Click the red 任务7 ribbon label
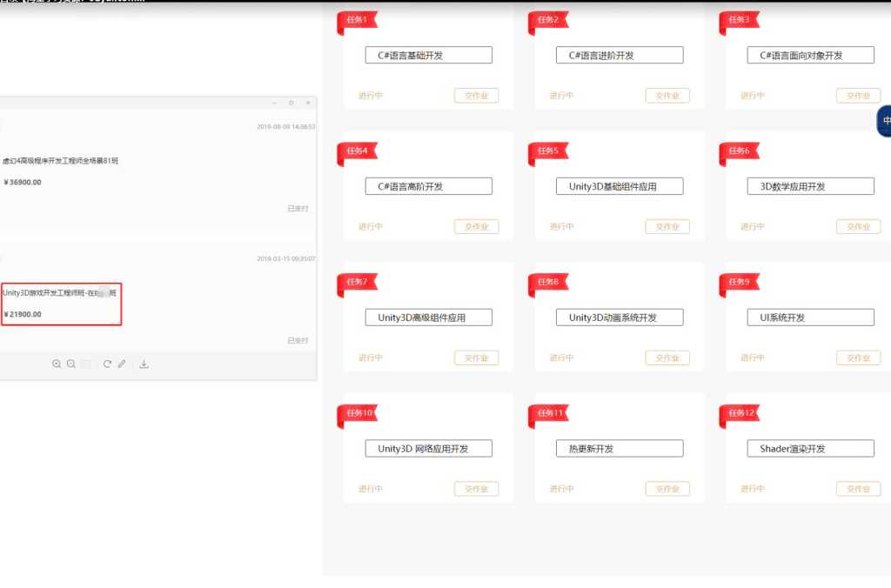The height and width of the screenshot is (588, 891). [x=358, y=283]
